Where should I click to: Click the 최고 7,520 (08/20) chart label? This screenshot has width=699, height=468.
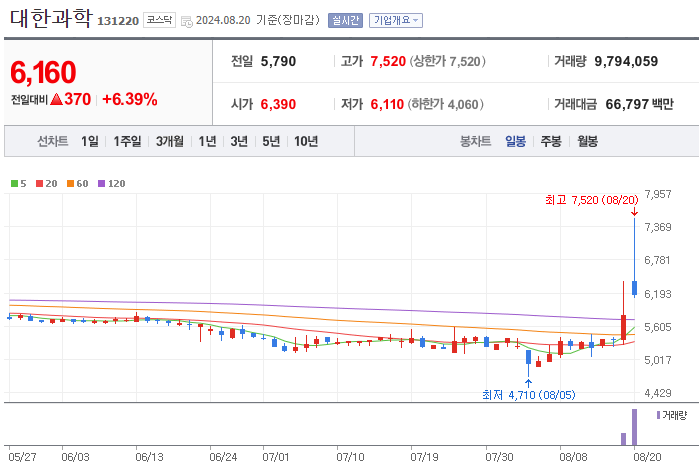[592, 200]
